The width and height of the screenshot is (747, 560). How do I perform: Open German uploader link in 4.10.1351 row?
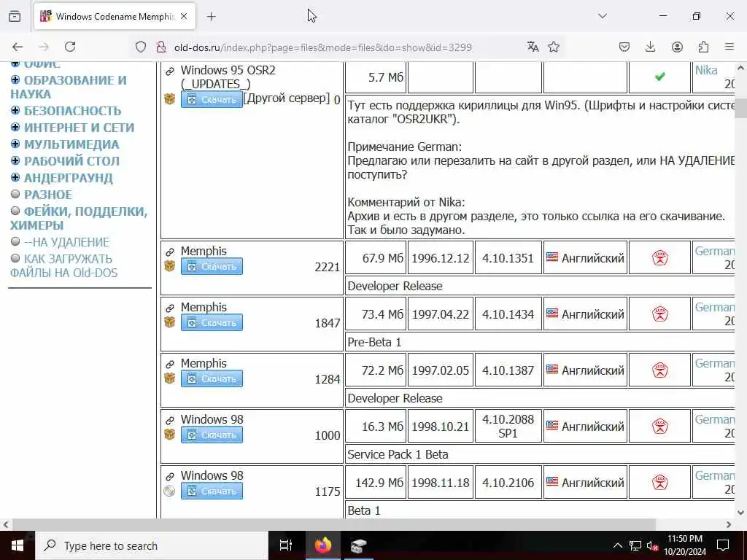715,251
